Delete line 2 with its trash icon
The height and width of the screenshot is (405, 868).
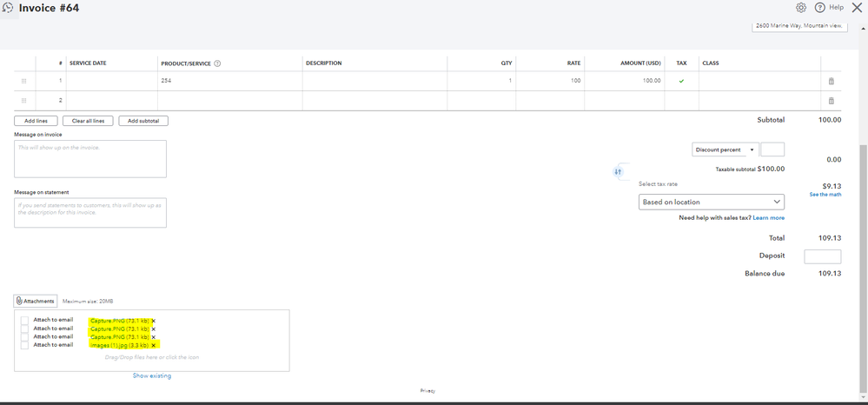pyautogui.click(x=831, y=101)
